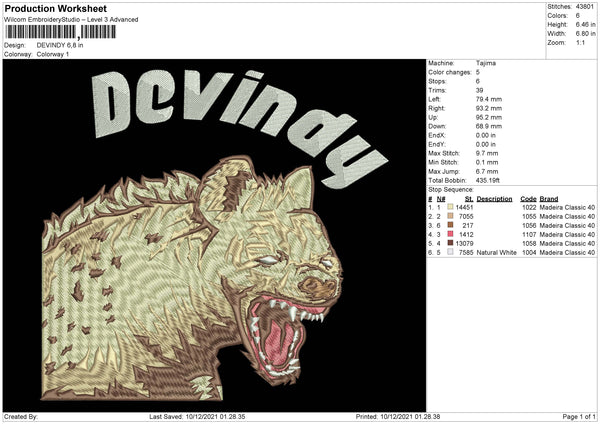Click the white color swatch for code 1004
Viewport: 600px width, 424px height.
[450, 252]
